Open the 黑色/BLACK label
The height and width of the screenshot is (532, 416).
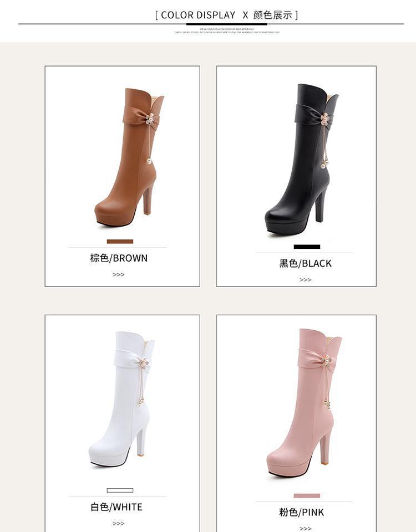(305, 263)
